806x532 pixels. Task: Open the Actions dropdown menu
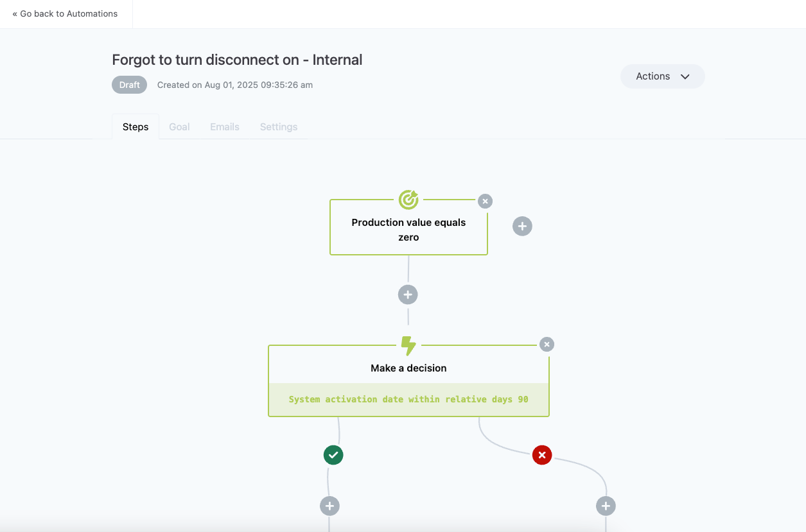point(662,76)
